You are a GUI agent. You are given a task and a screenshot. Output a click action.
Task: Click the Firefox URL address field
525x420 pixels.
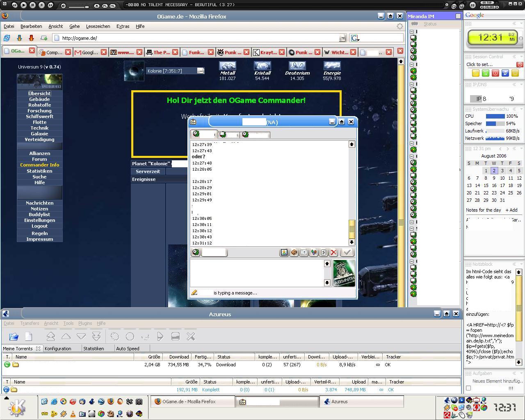pyautogui.click(x=200, y=38)
